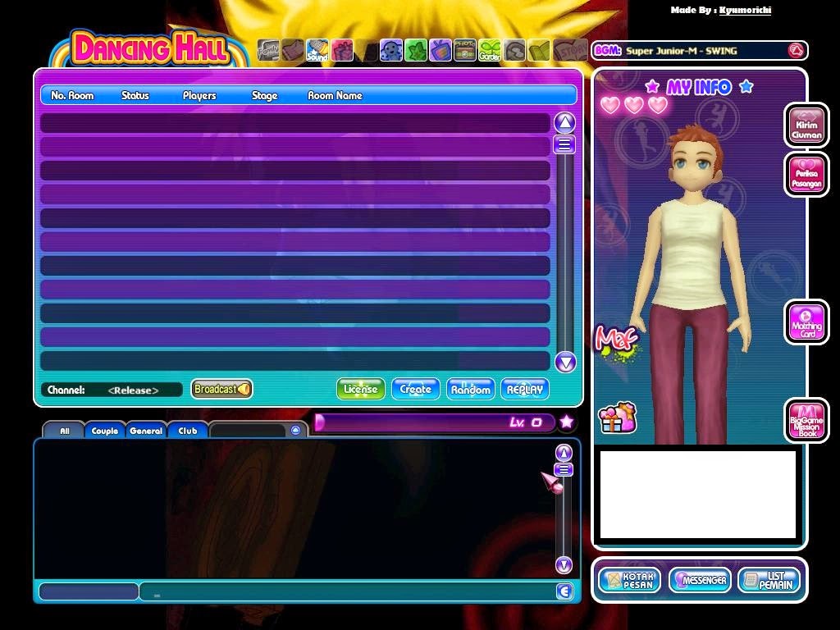Open the Photo album icon

(x=465, y=50)
